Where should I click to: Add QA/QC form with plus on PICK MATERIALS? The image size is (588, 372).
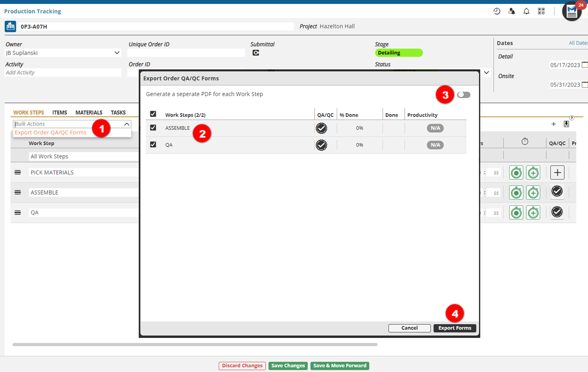click(x=557, y=173)
